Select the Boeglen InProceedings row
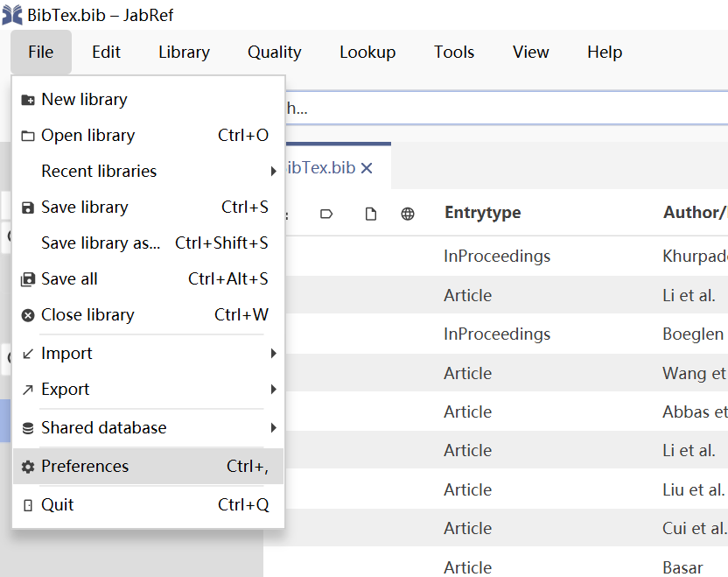 497,334
